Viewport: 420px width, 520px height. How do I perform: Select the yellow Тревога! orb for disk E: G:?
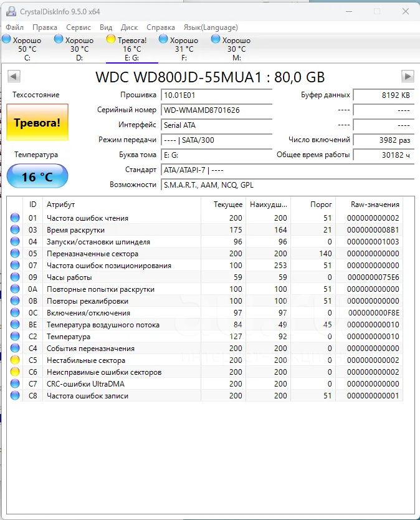[x=111, y=39]
